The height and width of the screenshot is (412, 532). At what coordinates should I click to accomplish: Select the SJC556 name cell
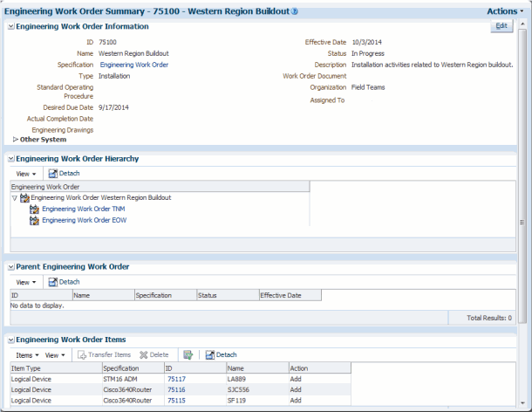click(x=257, y=390)
